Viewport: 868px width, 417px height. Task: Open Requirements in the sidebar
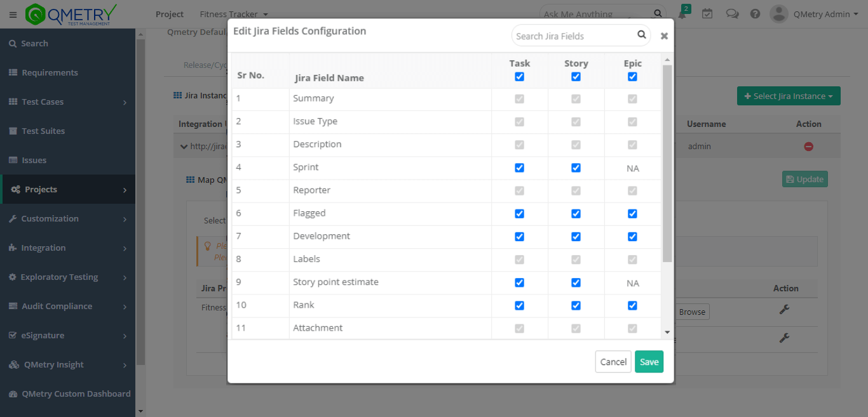pyautogui.click(x=50, y=72)
